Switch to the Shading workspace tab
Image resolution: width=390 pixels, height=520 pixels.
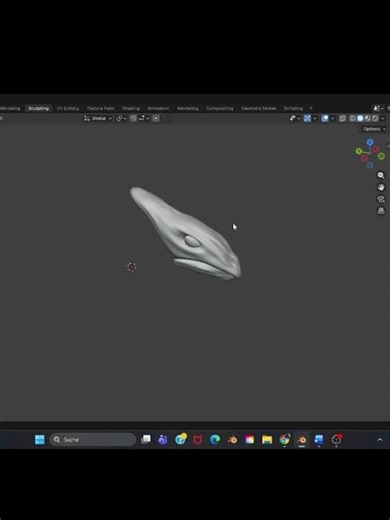click(x=131, y=108)
